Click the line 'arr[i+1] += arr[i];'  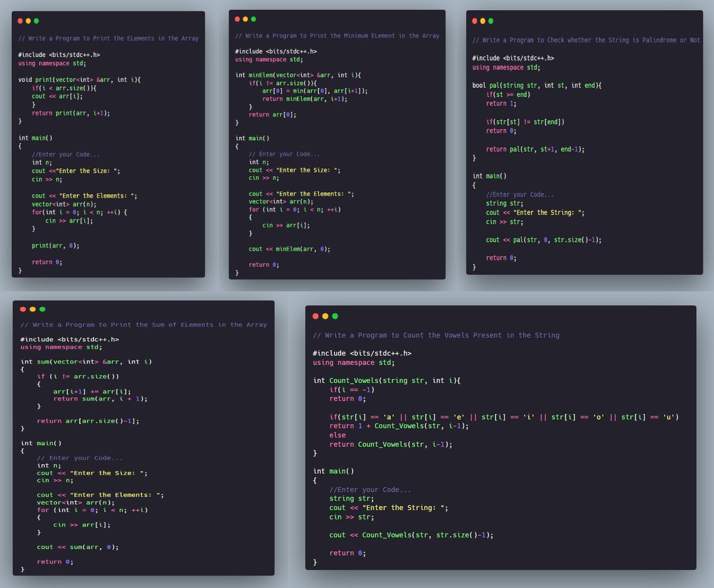coord(92,392)
